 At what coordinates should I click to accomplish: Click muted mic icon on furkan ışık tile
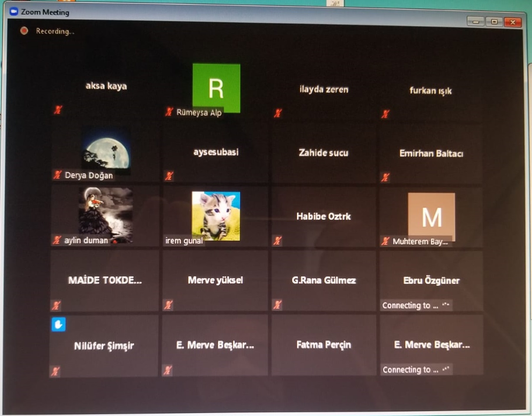385,114
